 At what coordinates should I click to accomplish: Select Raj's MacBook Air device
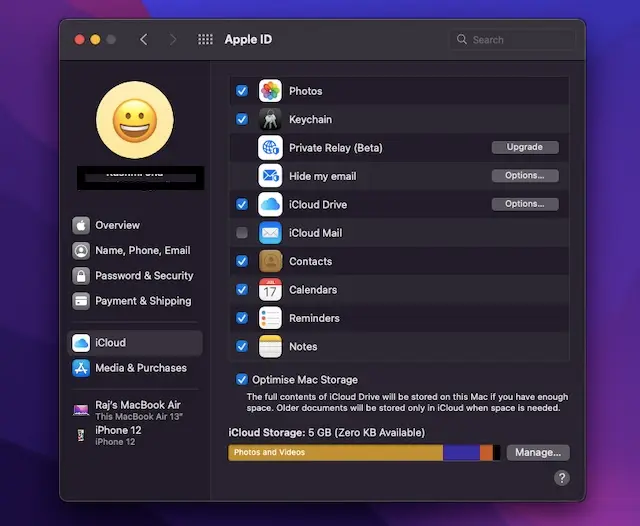[x=135, y=410]
